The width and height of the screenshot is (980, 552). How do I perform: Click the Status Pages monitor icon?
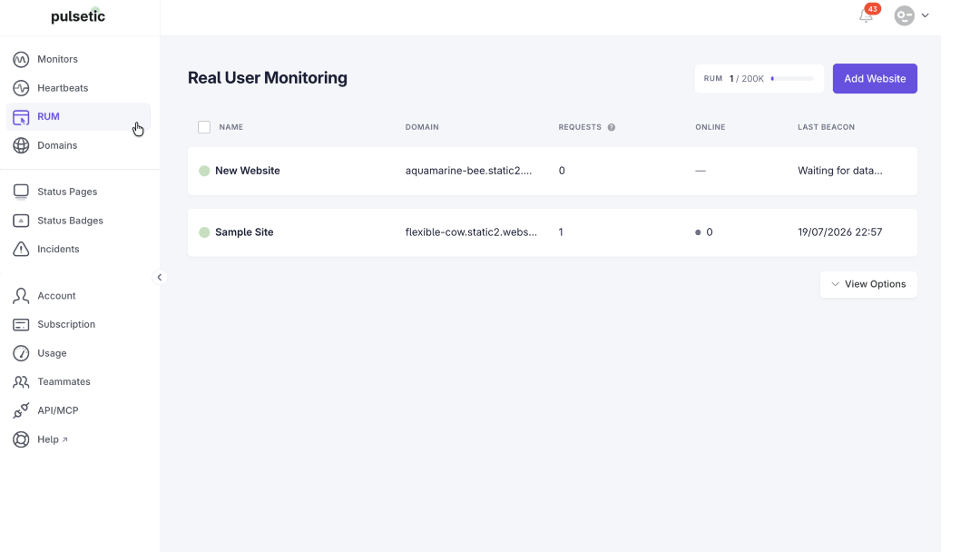pyautogui.click(x=21, y=192)
